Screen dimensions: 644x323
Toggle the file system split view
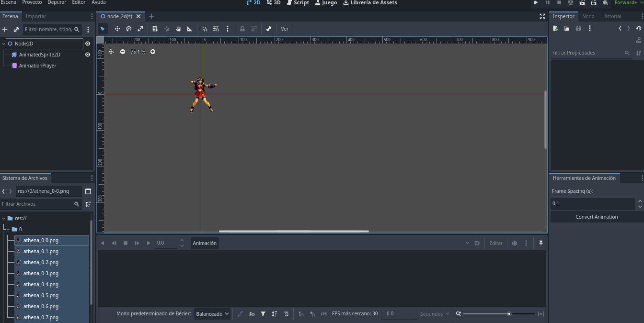click(88, 191)
